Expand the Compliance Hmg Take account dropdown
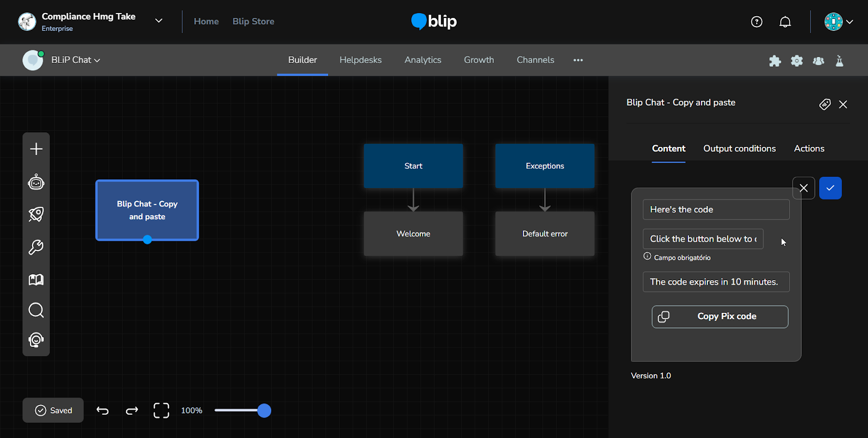Image resolution: width=868 pixels, height=438 pixels. tap(158, 21)
